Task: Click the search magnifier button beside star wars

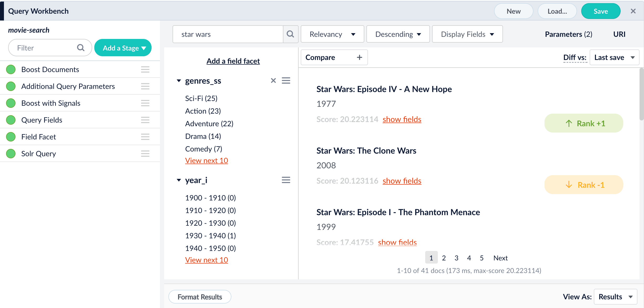Action: [290, 34]
